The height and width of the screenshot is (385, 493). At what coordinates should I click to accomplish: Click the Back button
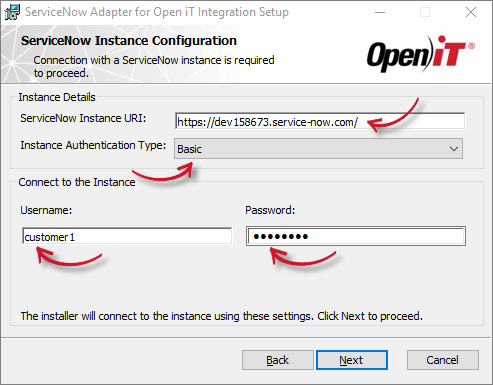(x=278, y=360)
